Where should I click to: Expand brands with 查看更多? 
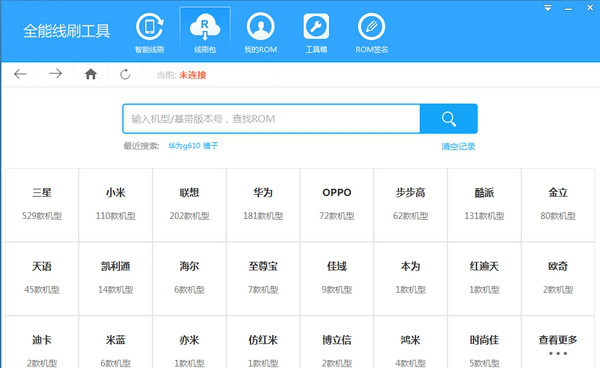pyautogui.click(x=558, y=342)
